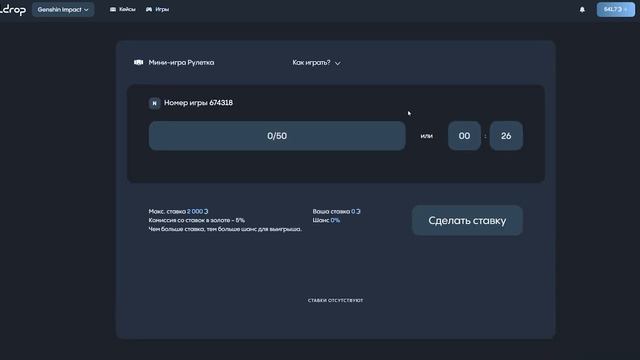Click the Комиссия со ставок в золоте text
Viewport: 640px width, 360px height.
[197, 220]
